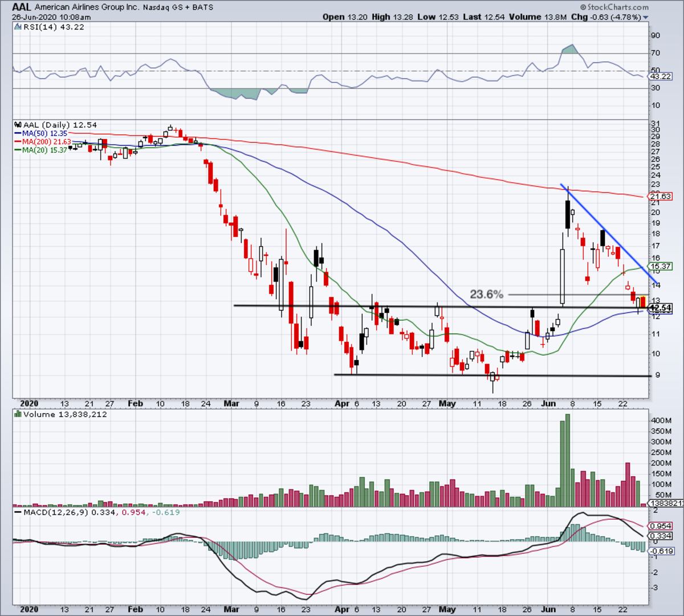This screenshot has height=616, width=684.
Task: Click the candlestick icon beside AAL (Daily)
Action: tap(17, 125)
